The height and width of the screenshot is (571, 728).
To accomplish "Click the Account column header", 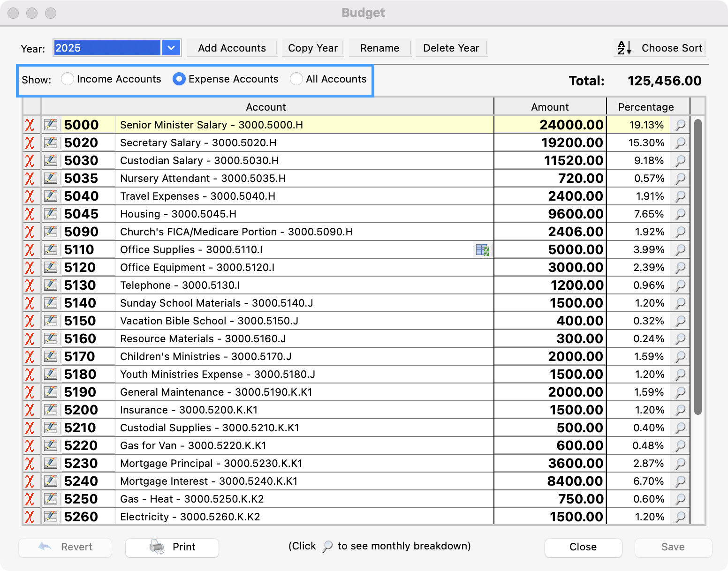I will (266, 107).
